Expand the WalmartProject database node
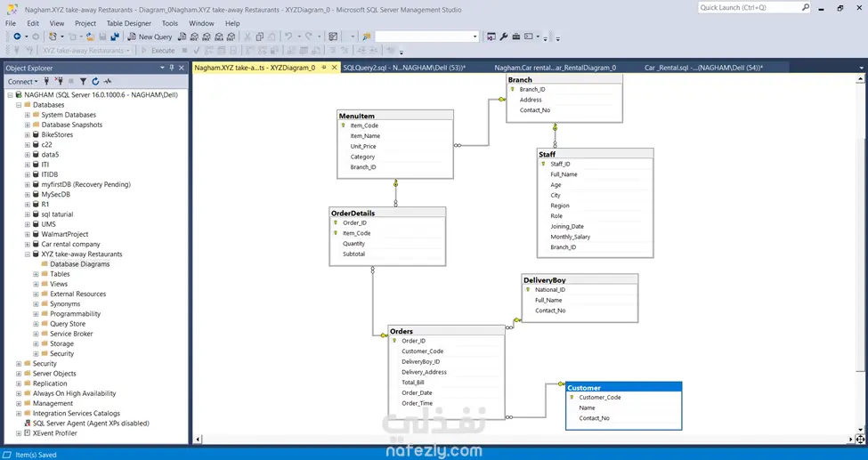 (28, 234)
